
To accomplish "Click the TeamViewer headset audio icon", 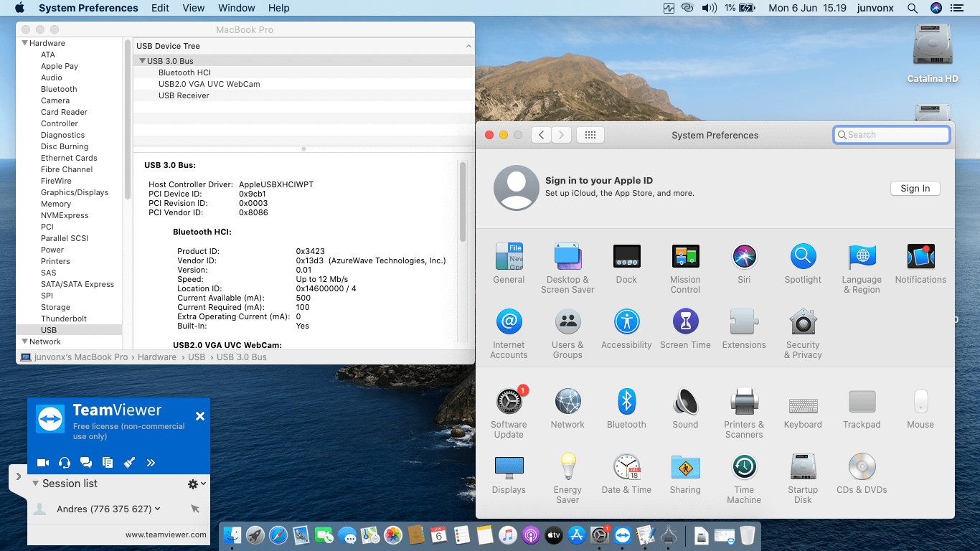I will click(x=65, y=463).
